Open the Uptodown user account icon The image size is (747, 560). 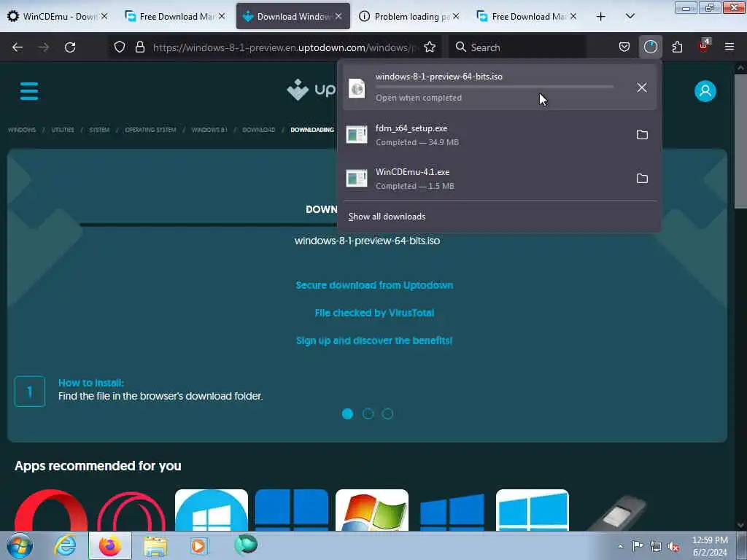[x=705, y=91]
